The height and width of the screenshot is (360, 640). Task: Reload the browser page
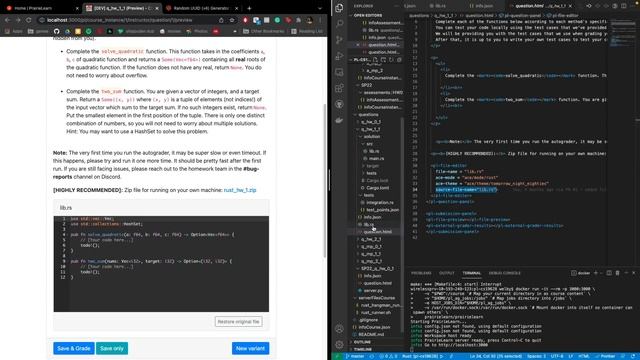28,20
